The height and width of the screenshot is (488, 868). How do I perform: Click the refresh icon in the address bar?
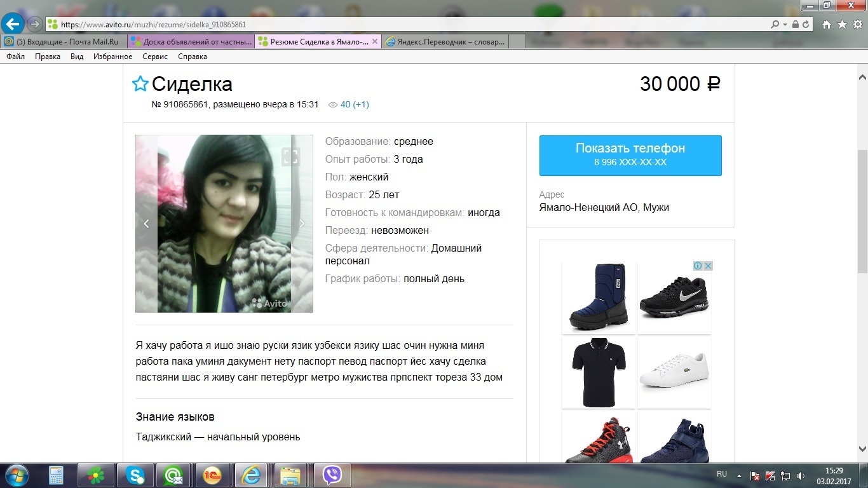click(806, 25)
